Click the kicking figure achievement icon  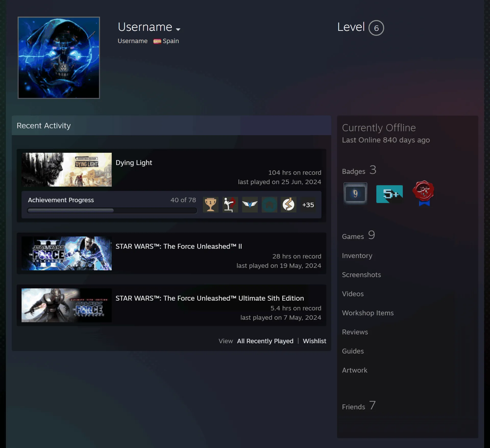tap(230, 204)
